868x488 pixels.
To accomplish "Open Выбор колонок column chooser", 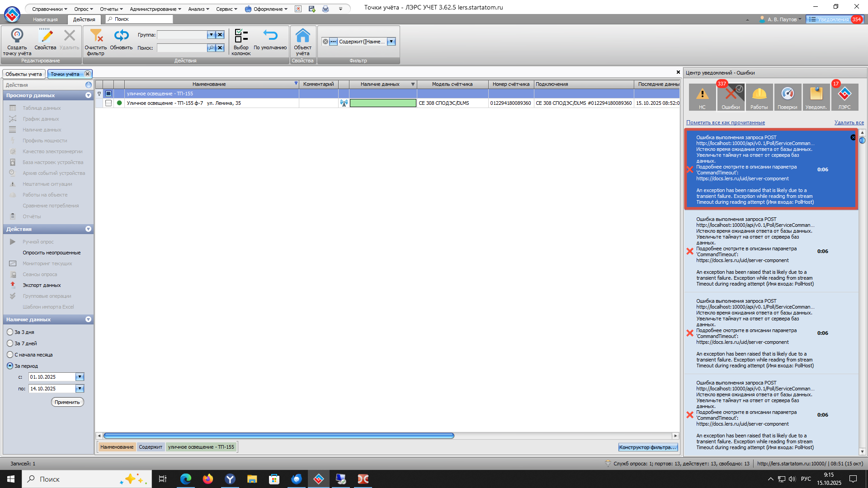I will pos(241,37).
